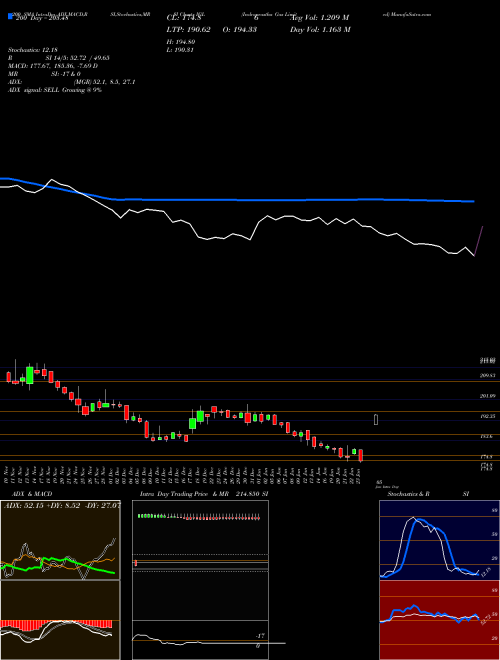Click the 'SI 14/3: 32.72 / 49.63' reading
Screen dimensions: 500x660
(x=78, y=58)
